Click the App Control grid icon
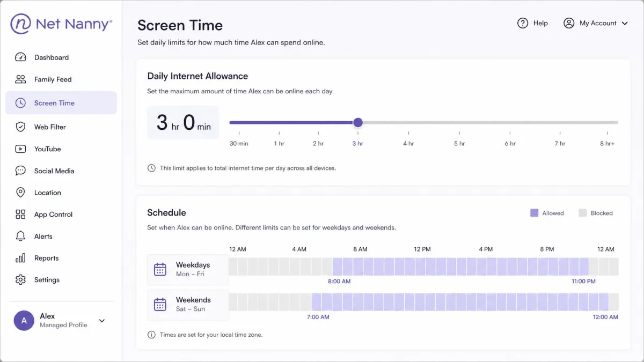This screenshot has height=362, width=644. [20, 215]
